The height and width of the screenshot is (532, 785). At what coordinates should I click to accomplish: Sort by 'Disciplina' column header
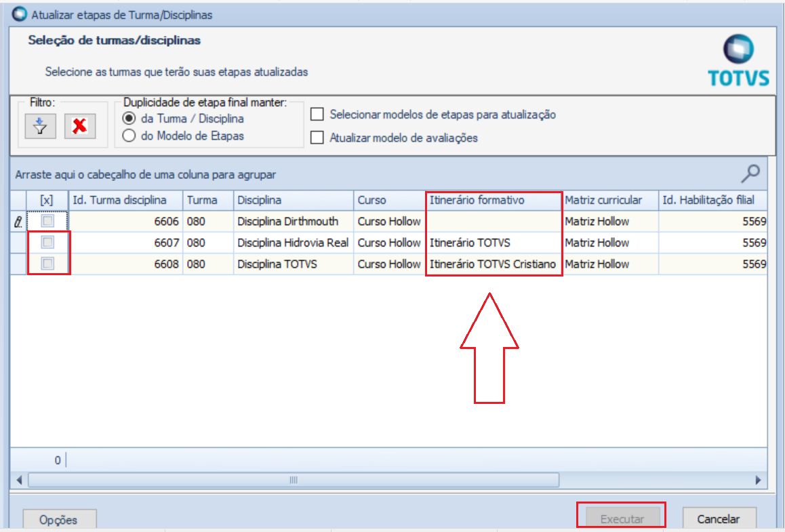pyautogui.click(x=294, y=200)
